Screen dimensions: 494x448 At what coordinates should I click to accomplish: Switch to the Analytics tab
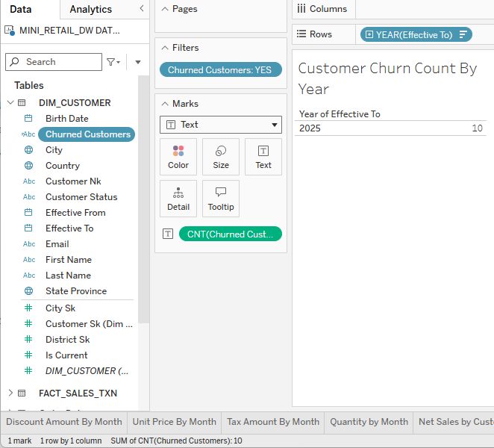click(x=90, y=10)
